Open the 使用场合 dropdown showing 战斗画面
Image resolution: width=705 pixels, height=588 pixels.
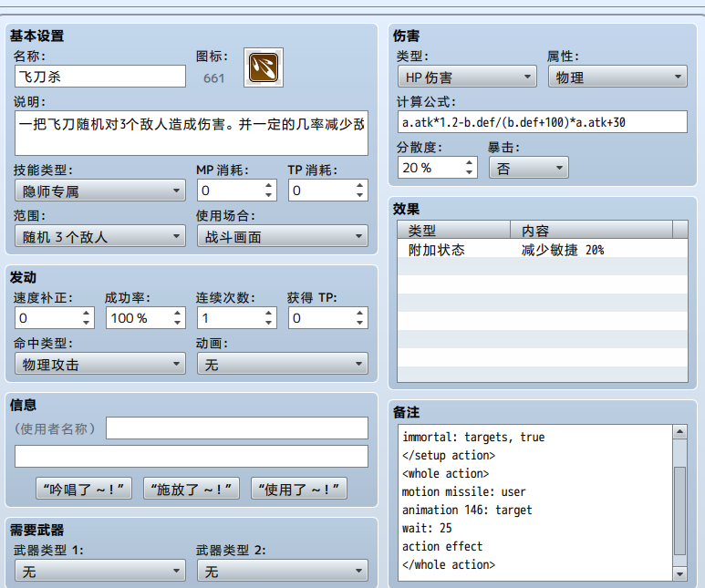[x=283, y=236]
